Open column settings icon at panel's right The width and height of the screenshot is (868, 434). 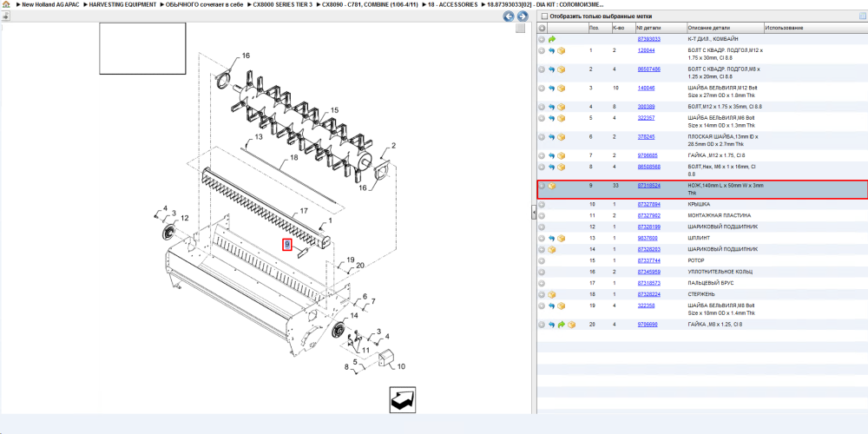pos(862,16)
